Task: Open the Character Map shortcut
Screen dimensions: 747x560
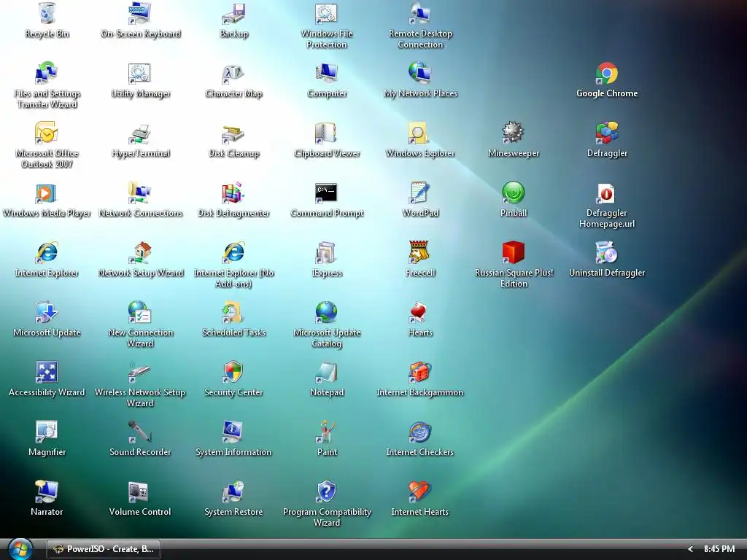Action: point(233,73)
